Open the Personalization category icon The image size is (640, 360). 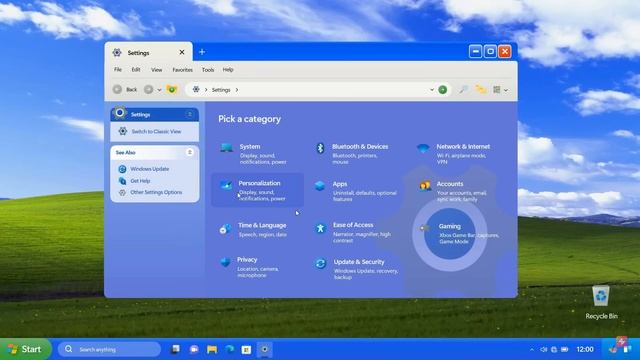pyautogui.click(x=226, y=185)
